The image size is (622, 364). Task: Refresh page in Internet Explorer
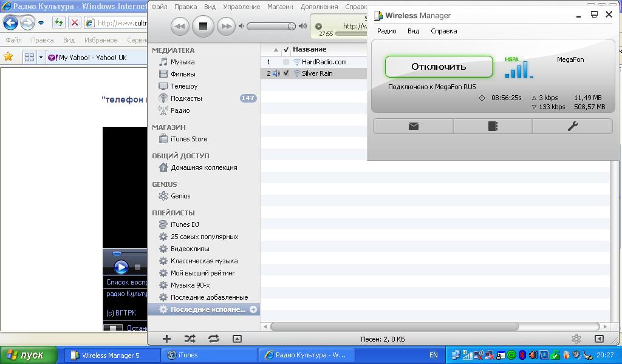coord(59,22)
